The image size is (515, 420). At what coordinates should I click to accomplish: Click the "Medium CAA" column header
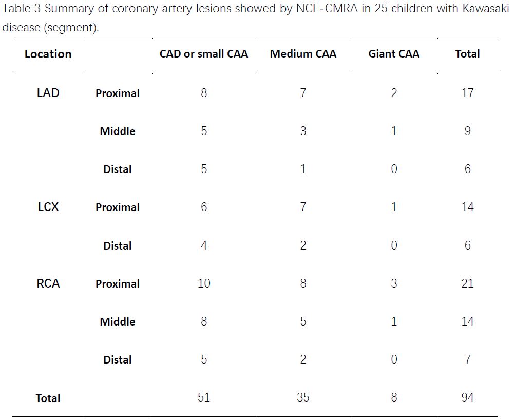click(x=303, y=54)
